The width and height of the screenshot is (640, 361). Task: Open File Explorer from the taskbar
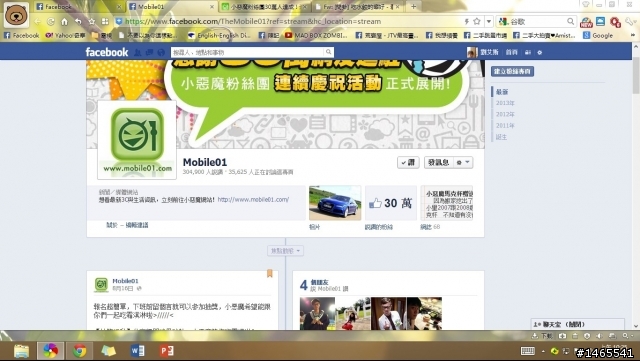tap(22, 351)
